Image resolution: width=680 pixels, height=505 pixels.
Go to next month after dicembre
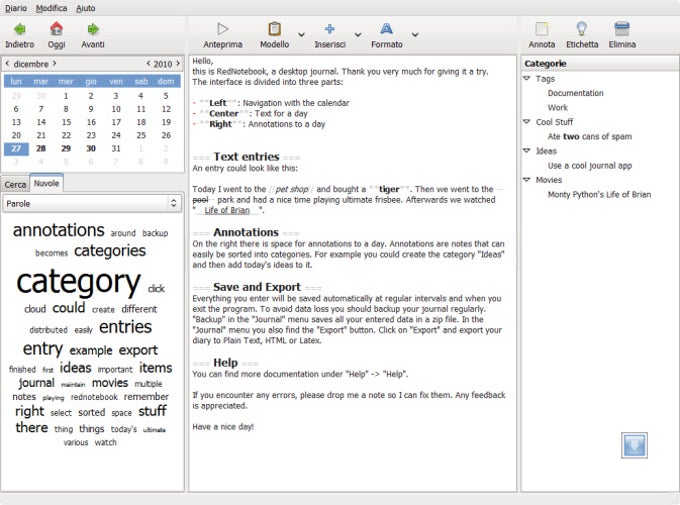click(x=55, y=63)
